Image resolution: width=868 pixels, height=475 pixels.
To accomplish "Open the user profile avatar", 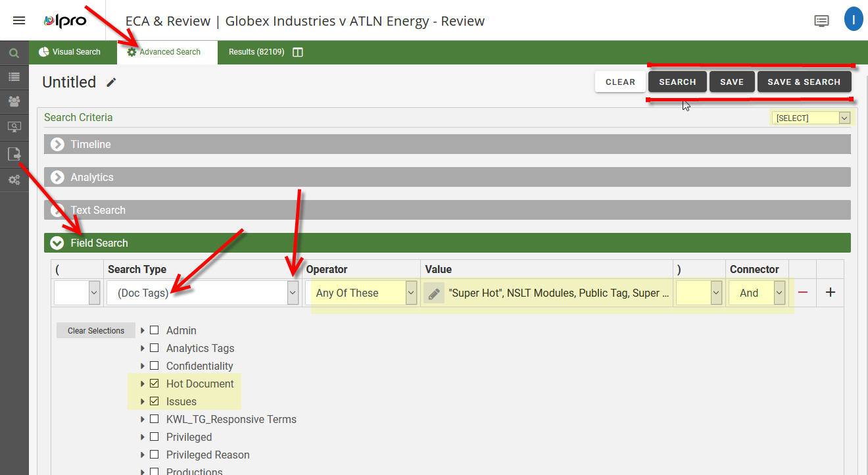I will click(x=853, y=20).
